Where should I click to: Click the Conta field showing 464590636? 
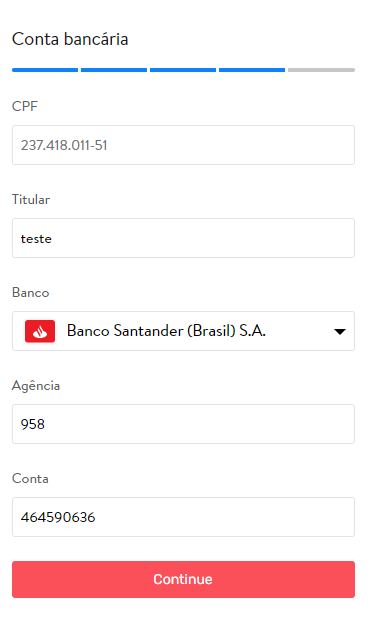click(x=183, y=517)
